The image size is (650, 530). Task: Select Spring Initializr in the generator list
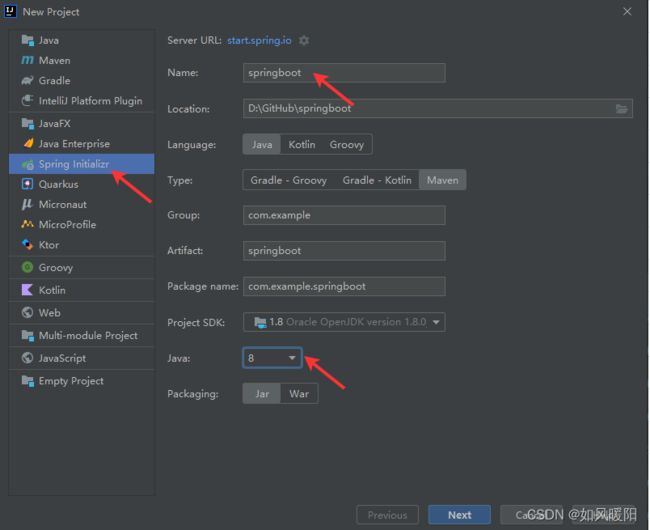(82, 164)
